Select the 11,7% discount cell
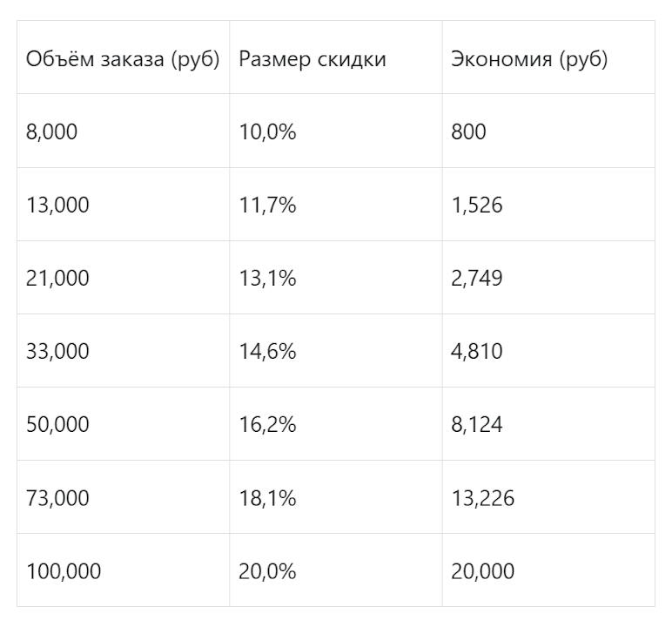 [267, 206]
